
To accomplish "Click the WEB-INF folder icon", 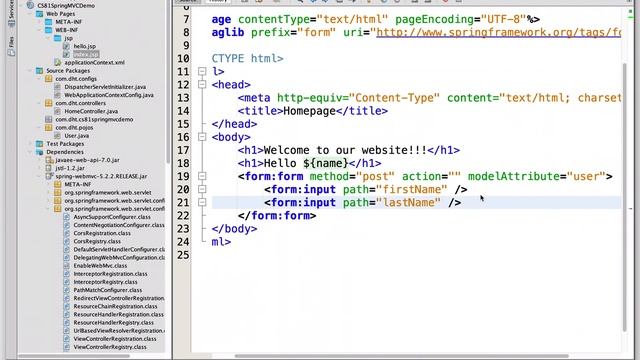I will click(49, 30).
